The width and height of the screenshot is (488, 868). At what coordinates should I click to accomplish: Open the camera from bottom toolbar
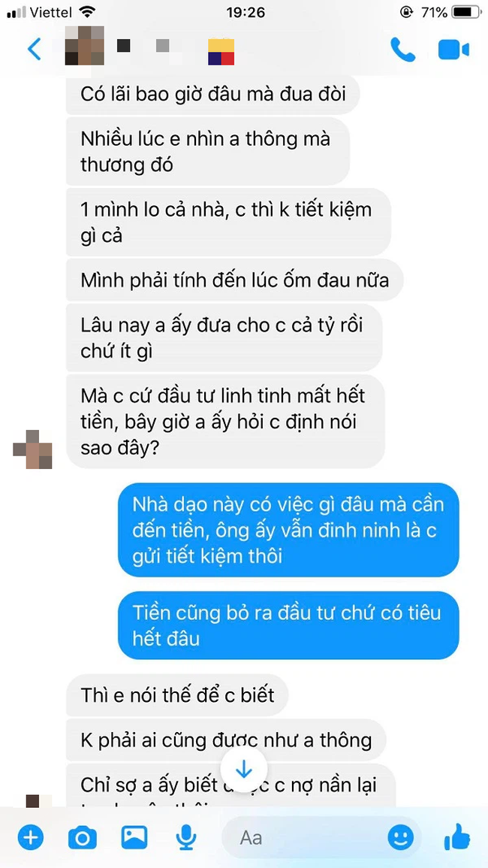pos(83,838)
